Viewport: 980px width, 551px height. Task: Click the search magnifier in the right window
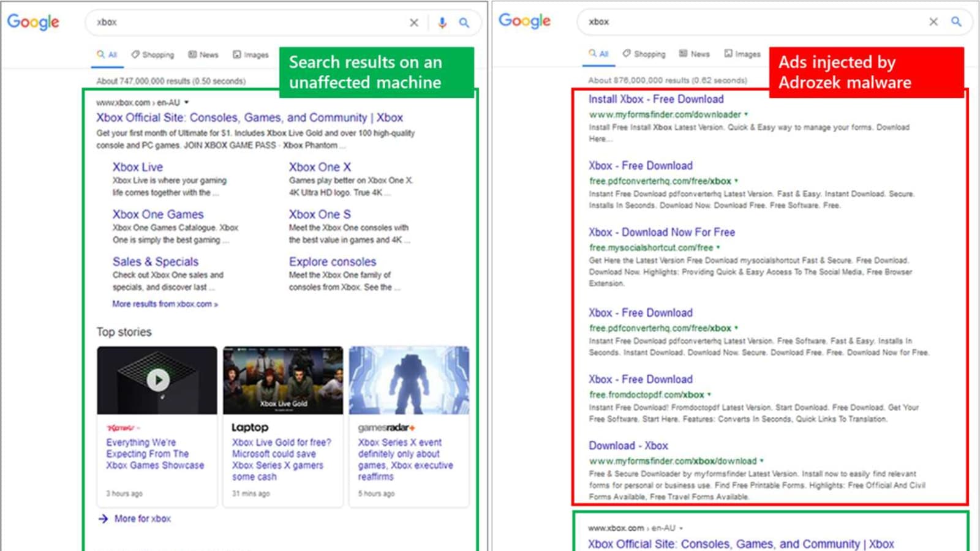coord(956,21)
